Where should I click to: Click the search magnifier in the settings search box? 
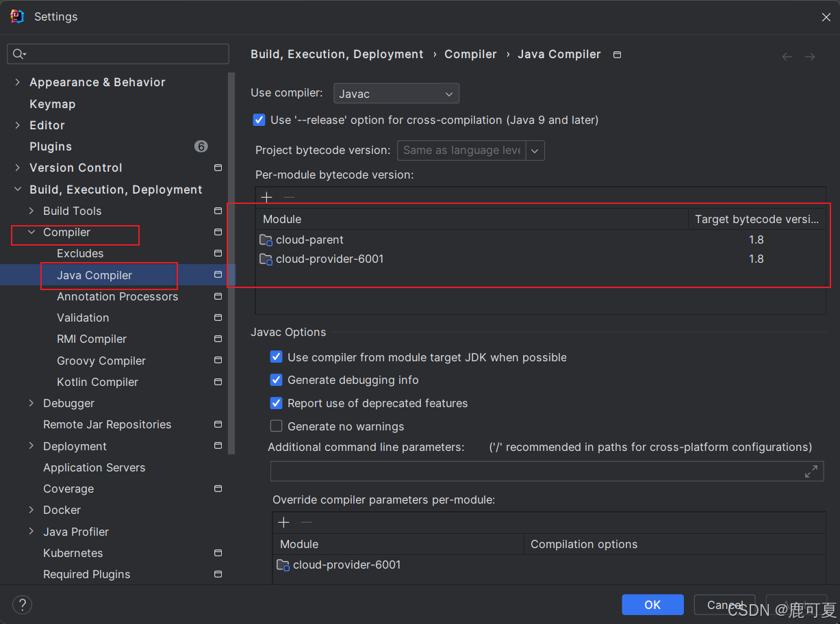[x=16, y=53]
